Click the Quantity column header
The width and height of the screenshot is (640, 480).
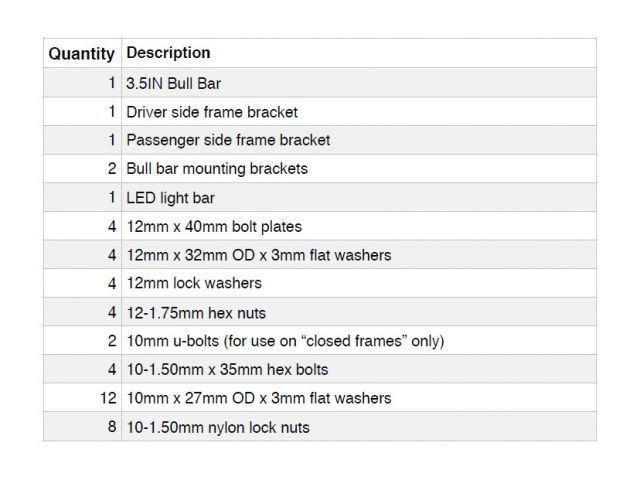[x=81, y=53]
